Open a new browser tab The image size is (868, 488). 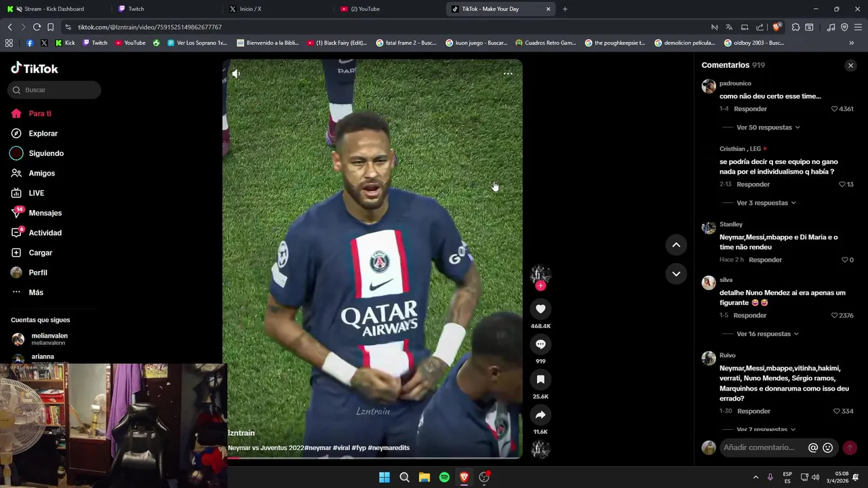coord(565,9)
